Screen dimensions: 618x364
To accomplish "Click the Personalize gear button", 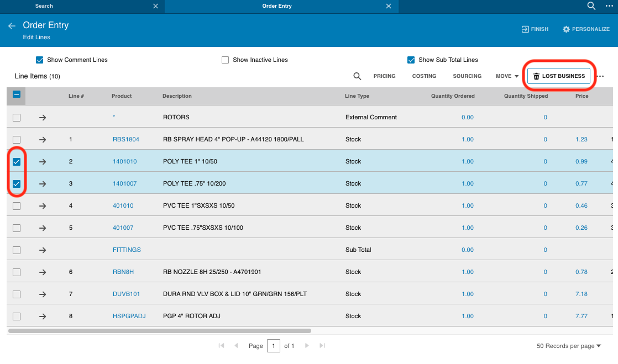I will pos(586,29).
